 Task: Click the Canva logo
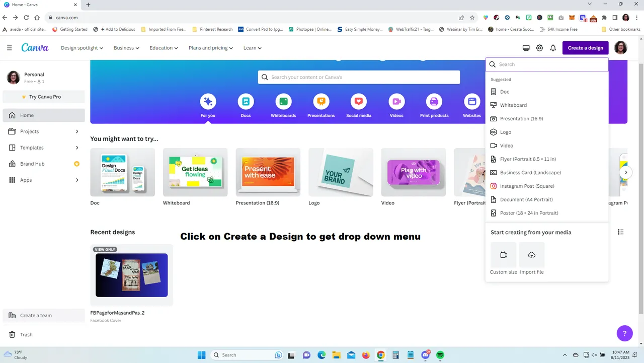(x=35, y=48)
